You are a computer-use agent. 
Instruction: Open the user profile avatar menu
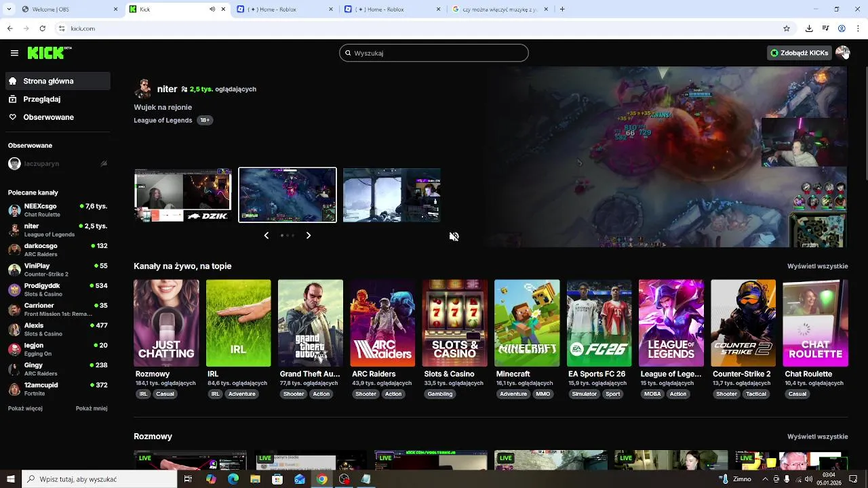click(842, 52)
